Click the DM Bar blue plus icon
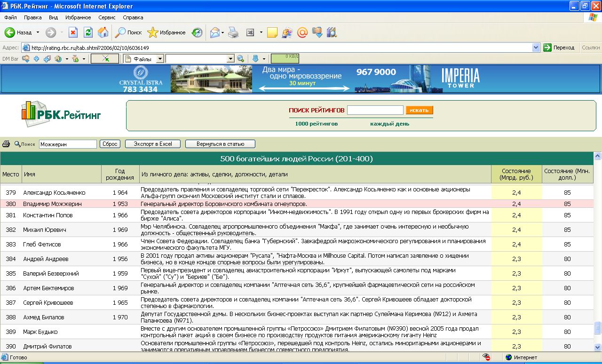 [36, 59]
